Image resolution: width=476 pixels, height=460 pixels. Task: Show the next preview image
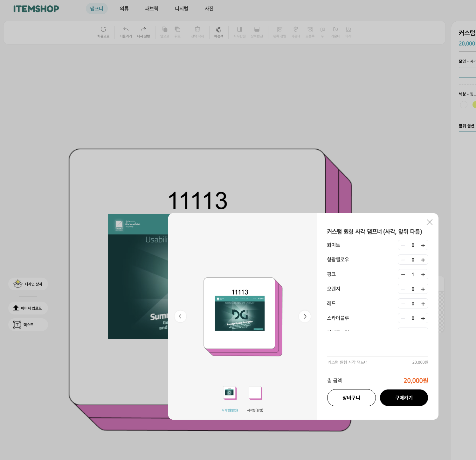305,316
